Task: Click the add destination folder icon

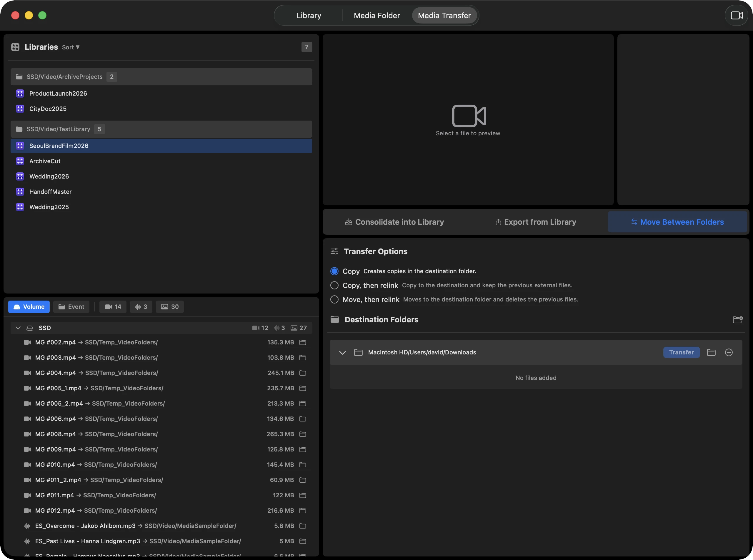Action: pos(738,320)
